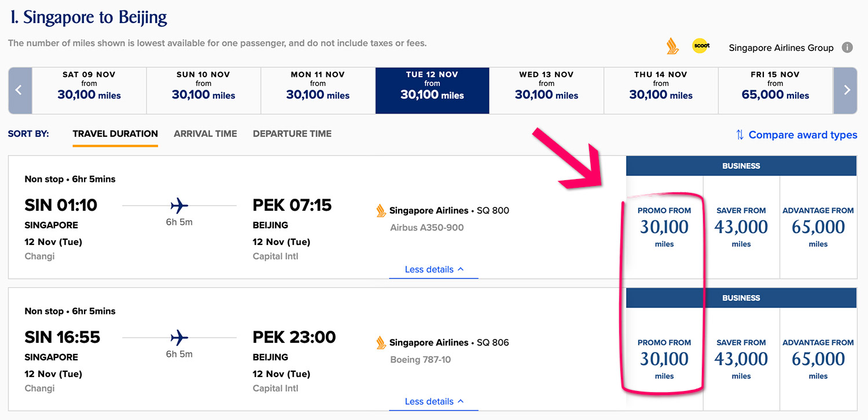868x420 pixels.
Task: Select the SAT 09 NOV date tab
Action: [89, 90]
